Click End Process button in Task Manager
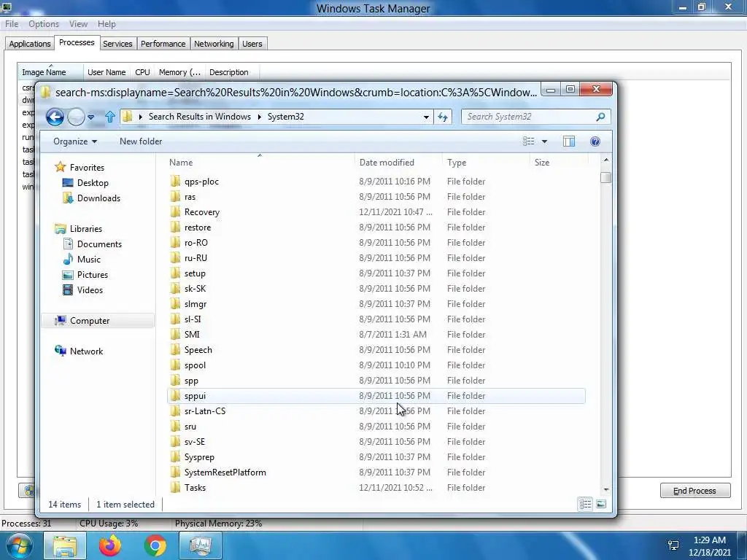747x560 pixels. coord(694,491)
